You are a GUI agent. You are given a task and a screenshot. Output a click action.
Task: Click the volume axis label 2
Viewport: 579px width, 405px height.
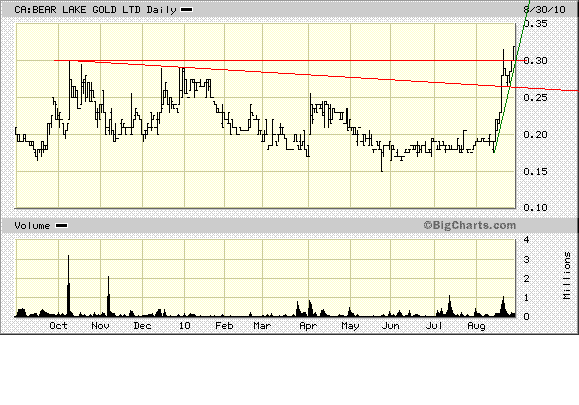coord(527,279)
